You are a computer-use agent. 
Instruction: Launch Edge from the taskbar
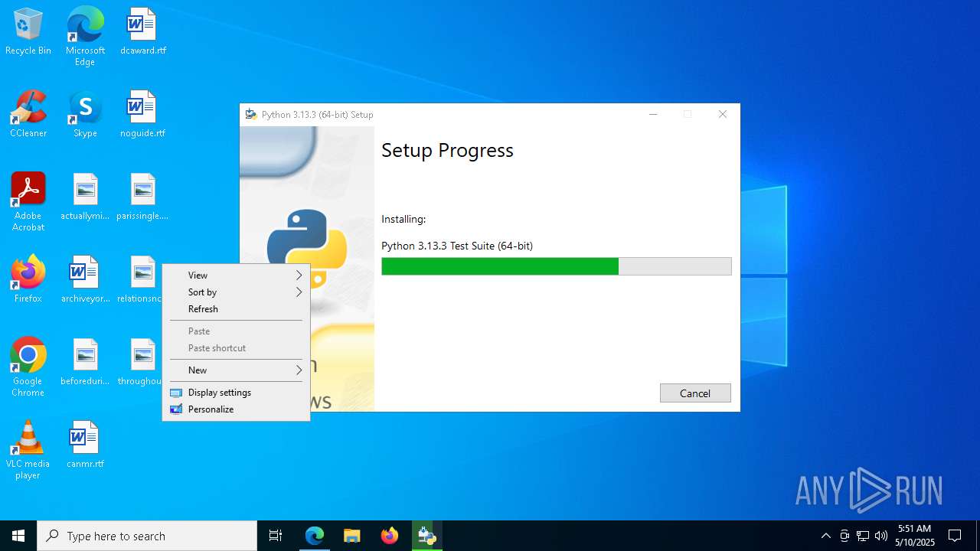tap(315, 536)
